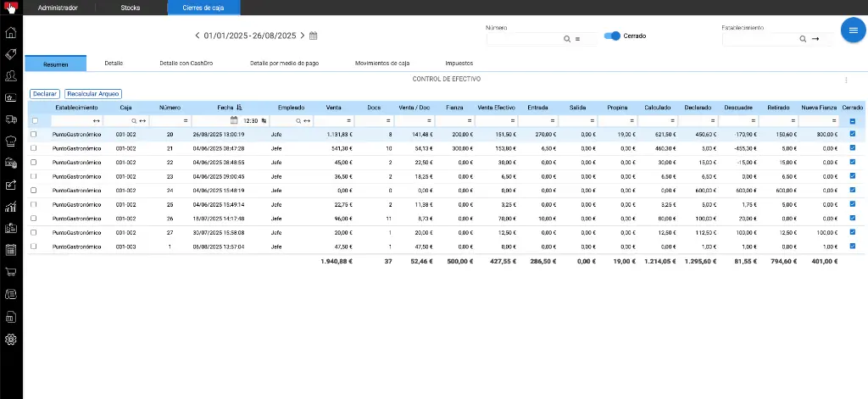Open the Detalle con CashDro tab

(186, 64)
